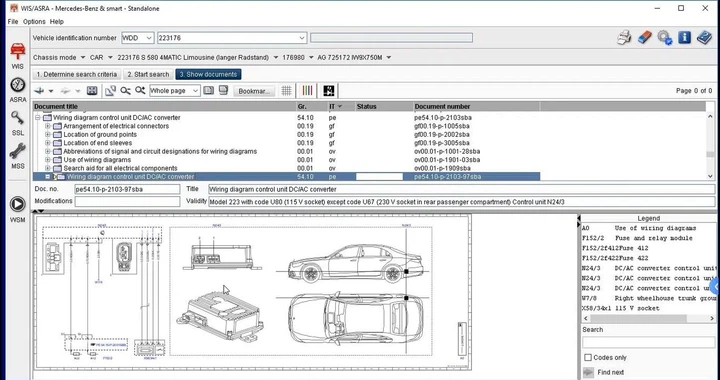
Task: Click the Modifications input field
Action: pyautogui.click(x=127, y=201)
